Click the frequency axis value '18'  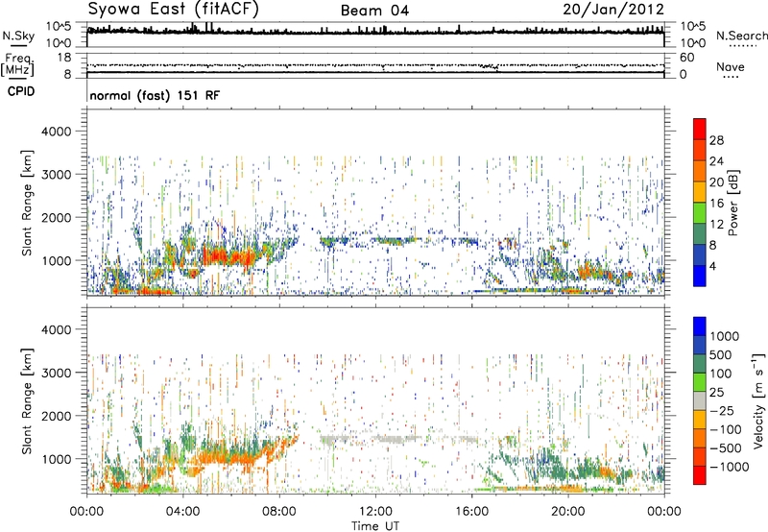tap(64, 58)
